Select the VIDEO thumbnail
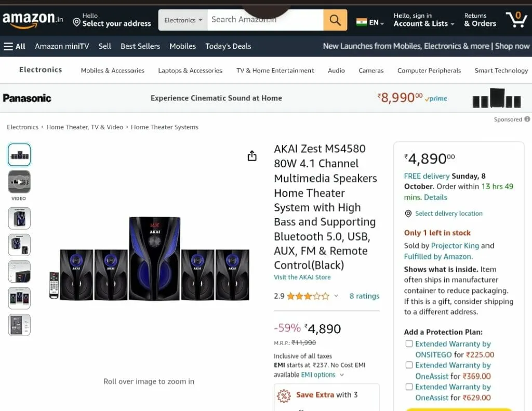Image resolution: width=532 pixels, height=411 pixels. click(x=19, y=182)
